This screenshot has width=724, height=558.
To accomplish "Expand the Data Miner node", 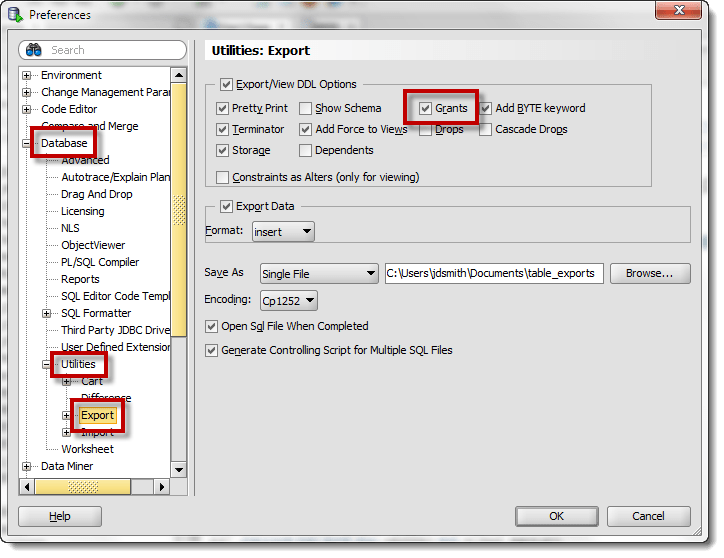I will click(x=27, y=467).
